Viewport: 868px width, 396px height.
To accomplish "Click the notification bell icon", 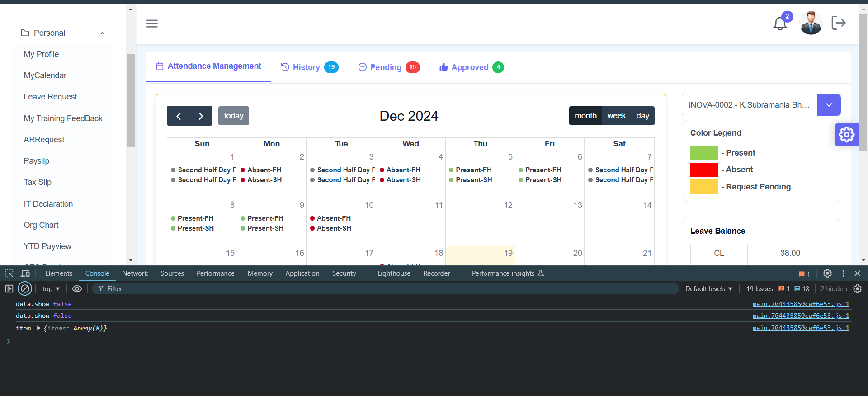I will [x=780, y=24].
